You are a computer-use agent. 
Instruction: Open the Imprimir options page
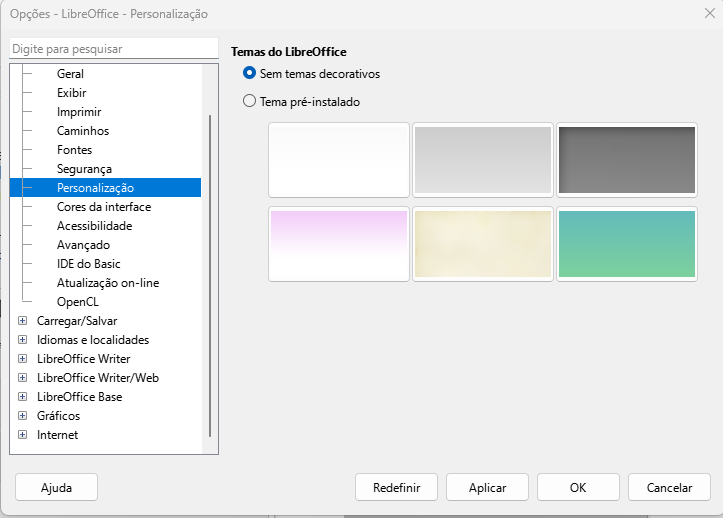click(79, 112)
